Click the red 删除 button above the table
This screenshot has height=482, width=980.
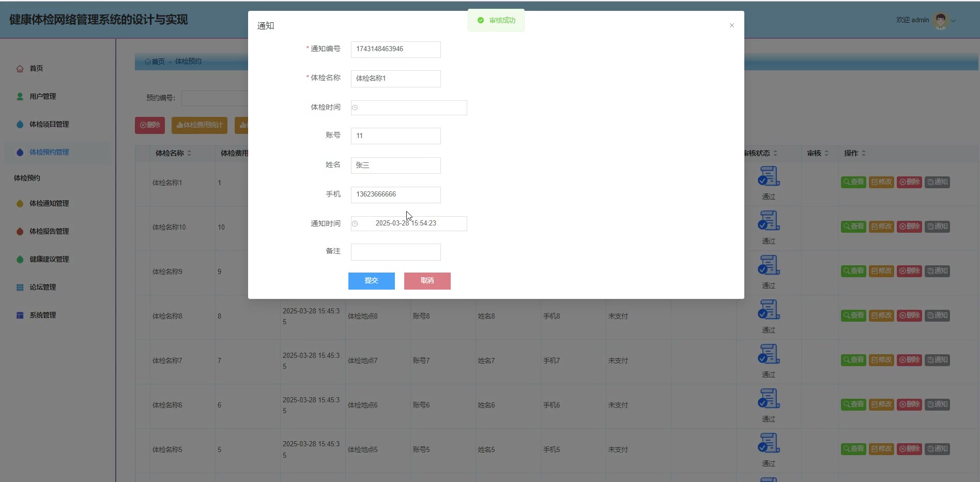(x=150, y=125)
